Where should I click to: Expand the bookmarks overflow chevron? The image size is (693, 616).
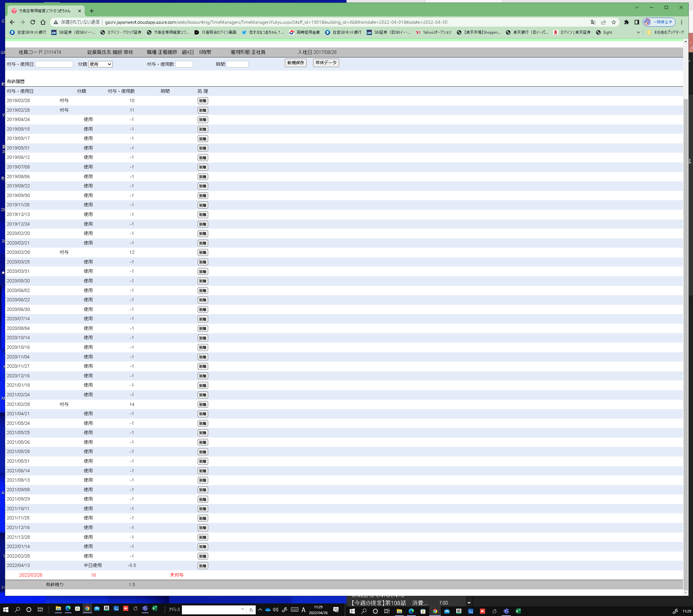[x=638, y=32]
